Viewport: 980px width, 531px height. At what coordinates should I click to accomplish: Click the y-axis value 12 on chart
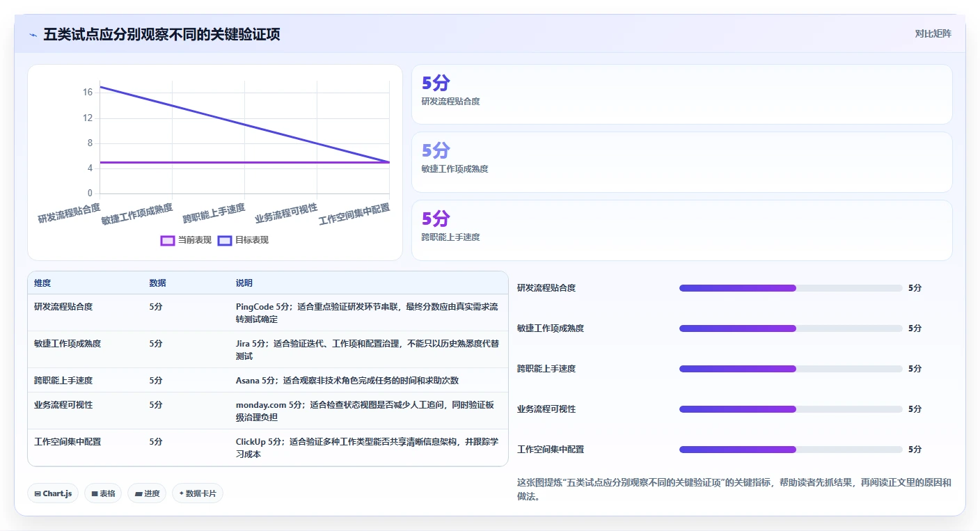(x=88, y=118)
